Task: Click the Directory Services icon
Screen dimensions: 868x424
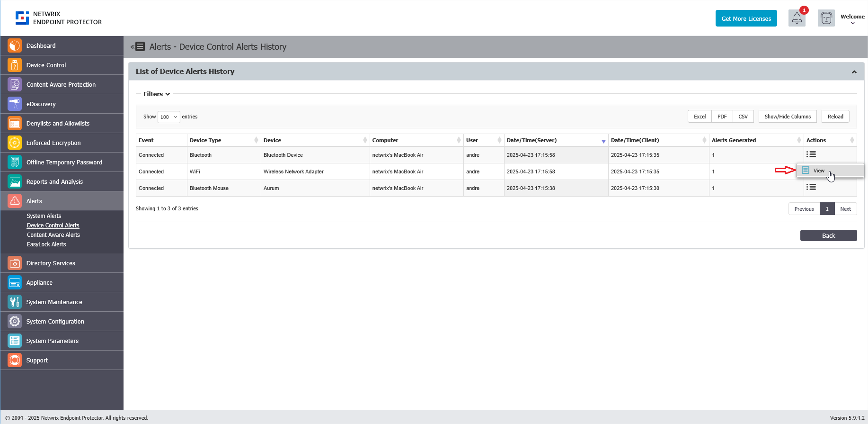Action: point(15,263)
